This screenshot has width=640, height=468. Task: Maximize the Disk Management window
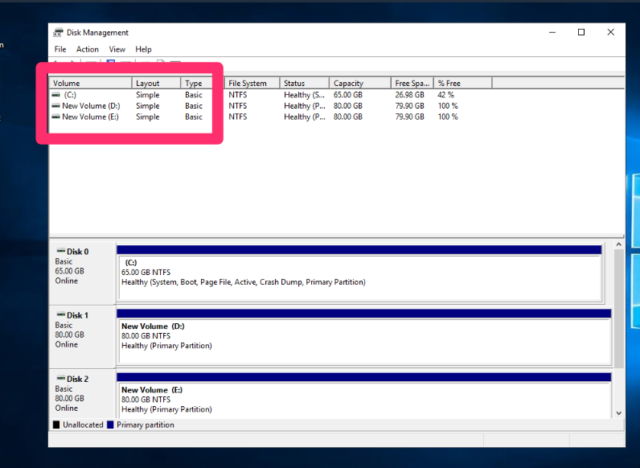click(x=581, y=32)
